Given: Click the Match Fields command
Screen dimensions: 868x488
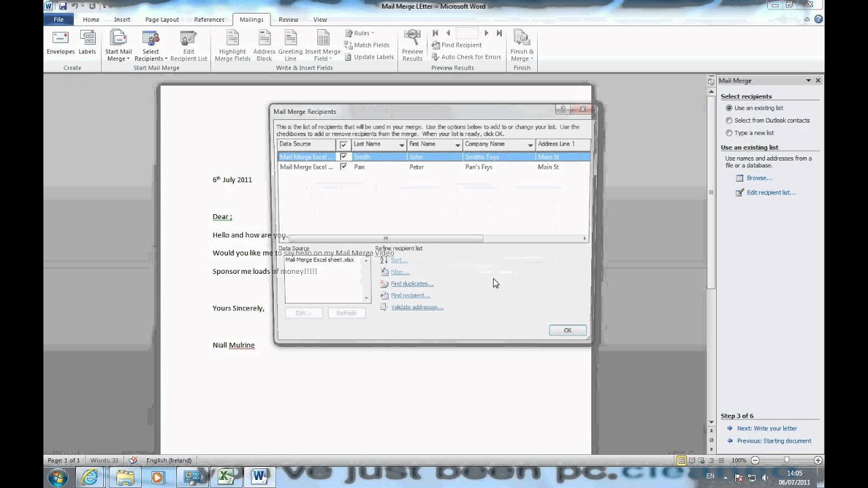Looking at the screenshot, I should point(367,45).
